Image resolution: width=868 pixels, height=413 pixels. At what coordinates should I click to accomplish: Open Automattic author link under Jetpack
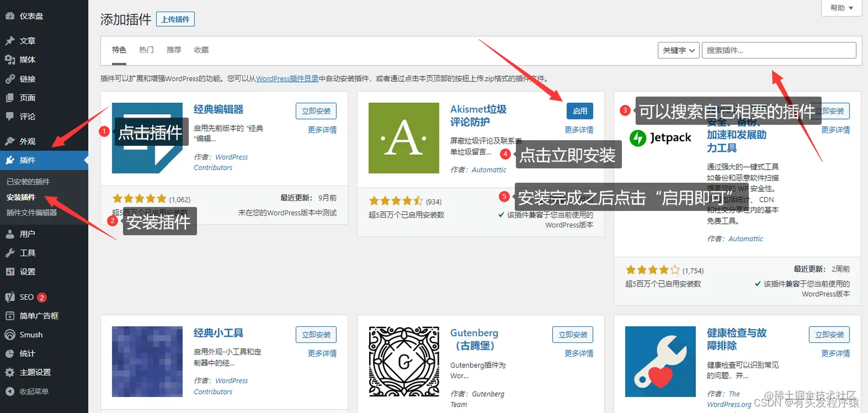[746, 238]
